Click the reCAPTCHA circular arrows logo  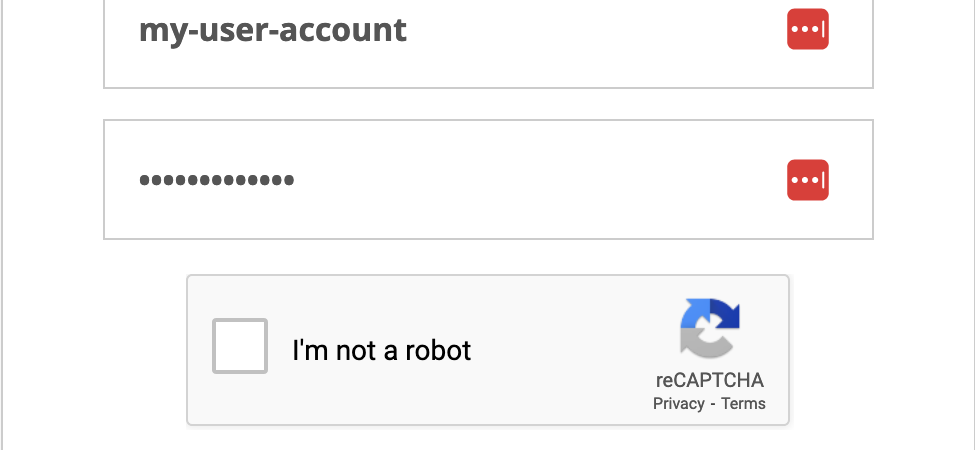[x=709, y=328]
